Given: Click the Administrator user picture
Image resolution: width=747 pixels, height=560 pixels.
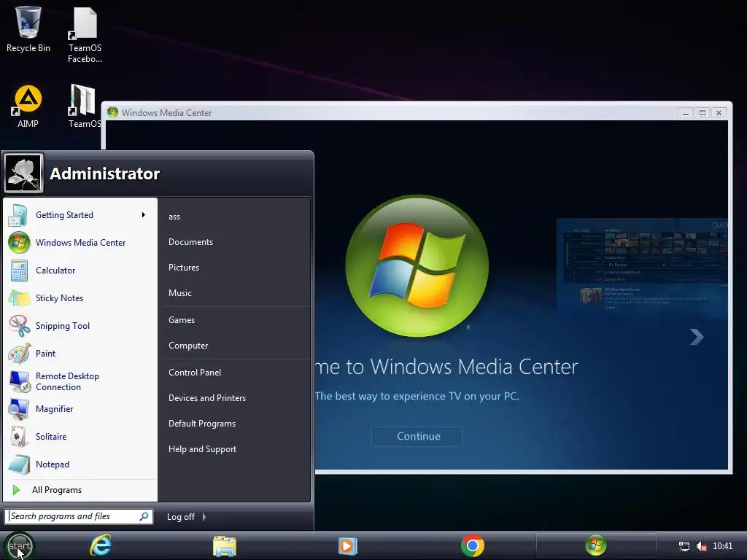Looking at the screenshot, I should 23,173.
